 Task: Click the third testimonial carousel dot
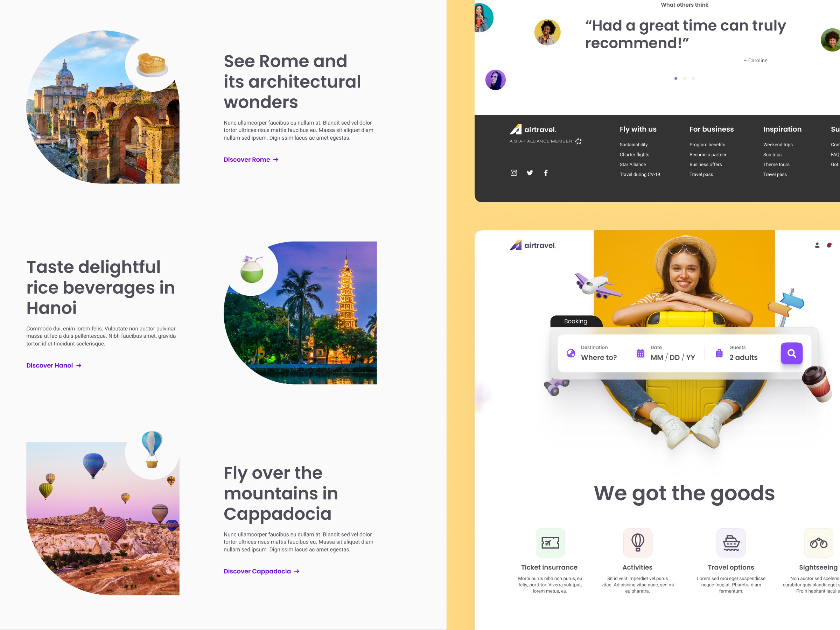[693, 79]
